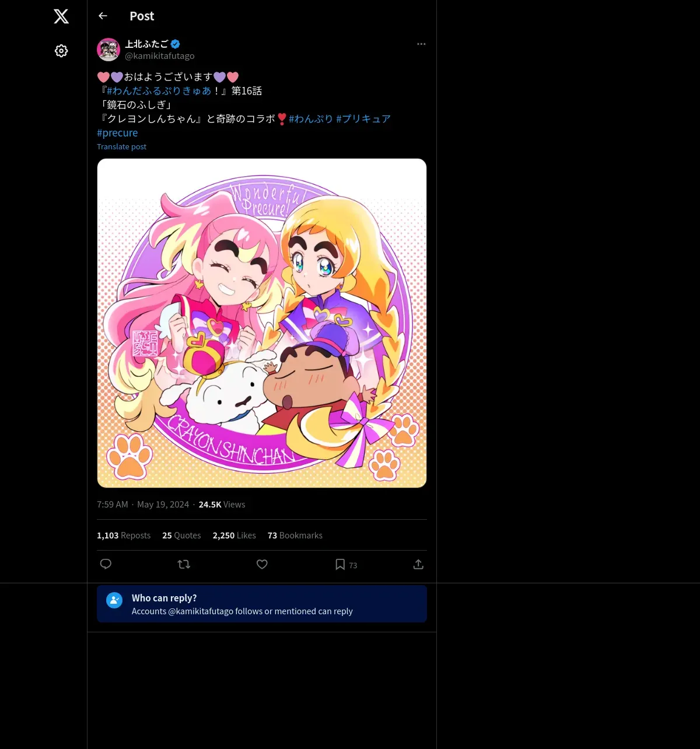View the 1,103 Reposts list
Viewport: 700px width, 749px height.
coord(124,535)
